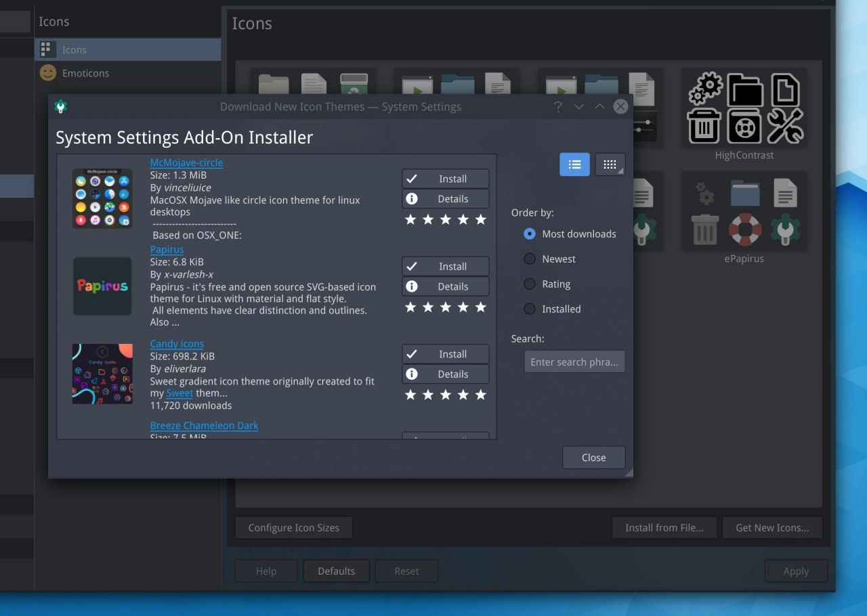This screenshot has height=616, width=867.
Task: Click the Candy icons preview thumbnail
Action: tap(102, 374)
